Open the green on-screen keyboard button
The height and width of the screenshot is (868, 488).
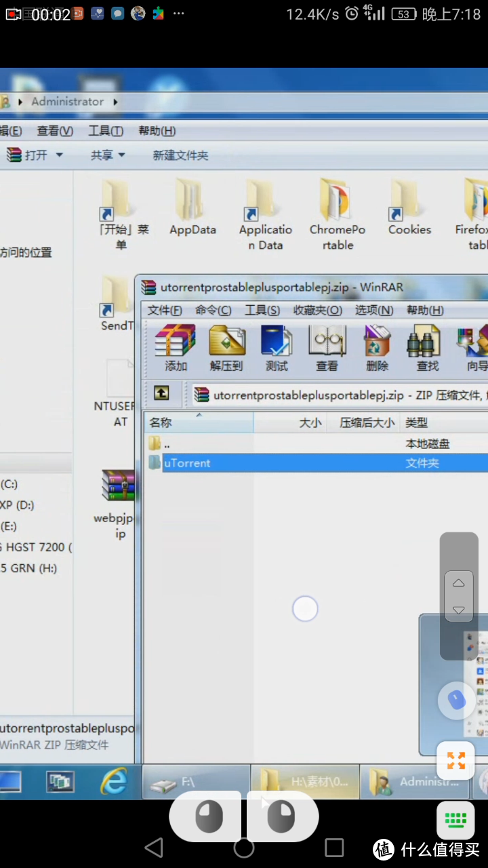455,821
